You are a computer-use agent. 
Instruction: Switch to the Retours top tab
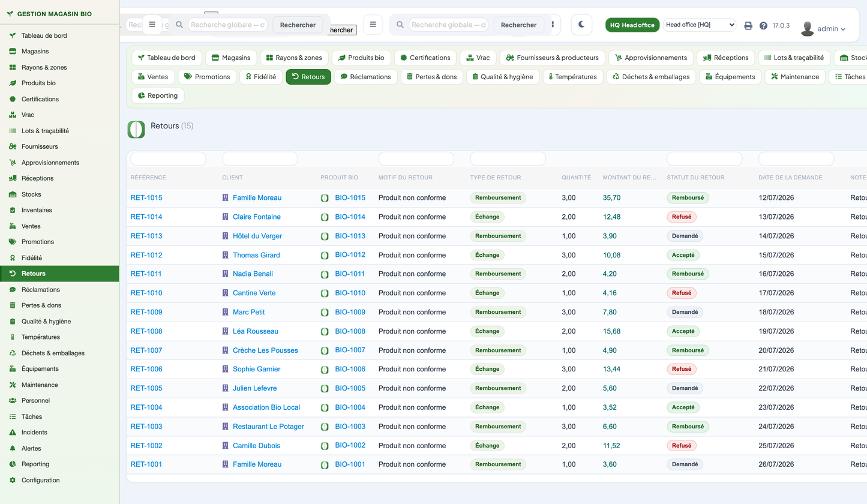(x=308, y=77)
